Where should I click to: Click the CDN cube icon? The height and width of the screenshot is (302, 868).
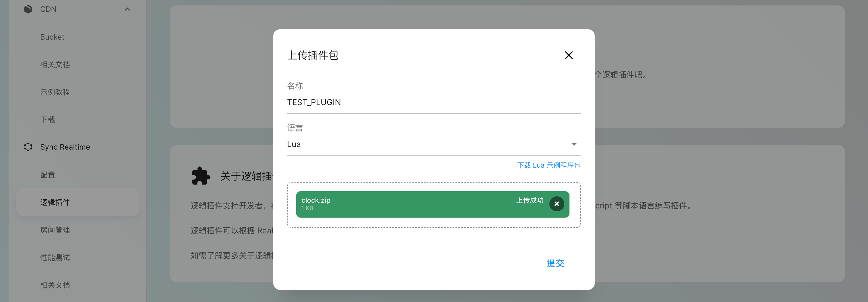pyautogui.click(x=28, y=9)
